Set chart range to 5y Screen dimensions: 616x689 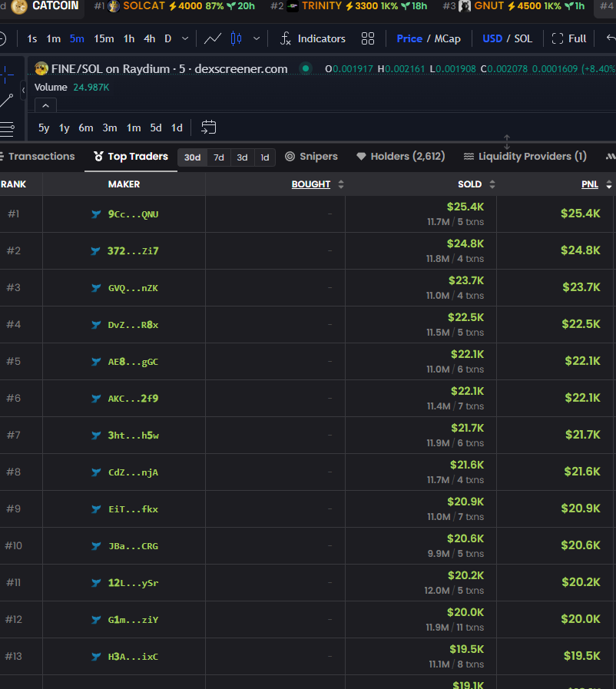pos(44,128)
